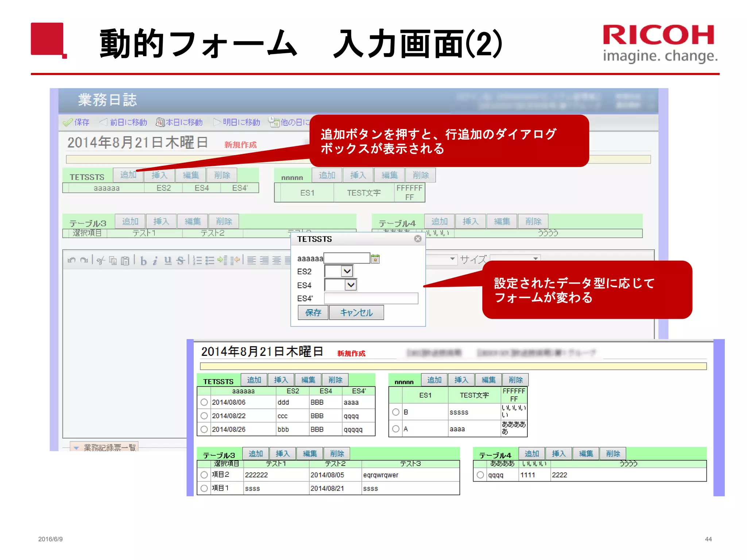
Task: Click the eqrqwrqwer cell in テーブル3
Action: pyautogui.click(x=411, y=475)
